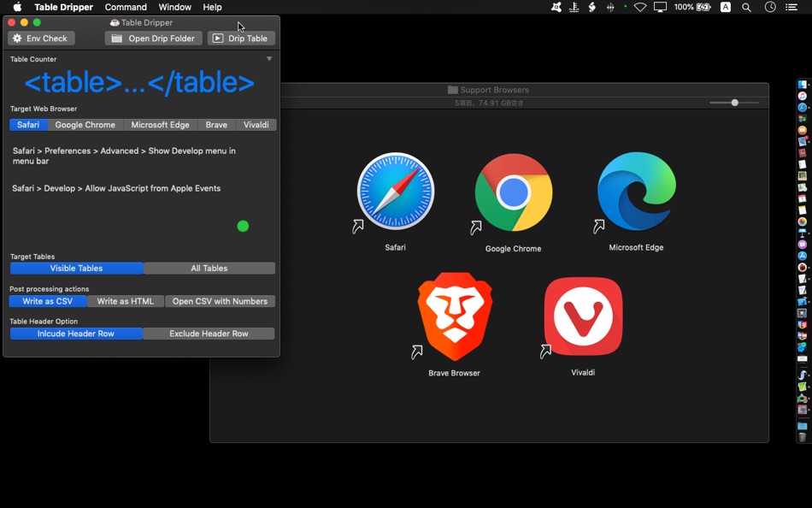Screen dimensions: 812x508
Task: Click the folder icon on Open Drip Folder
Action: (x=117, y=38)
